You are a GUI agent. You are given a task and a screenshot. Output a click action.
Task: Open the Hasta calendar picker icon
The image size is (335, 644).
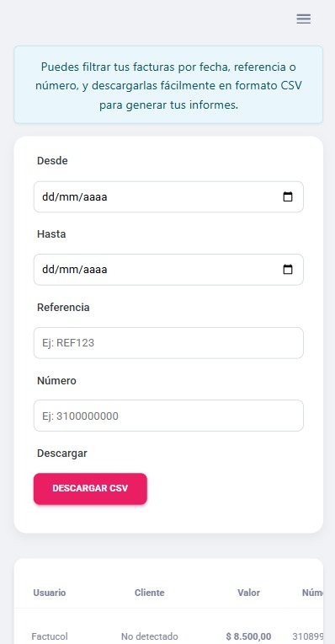[288, 270]
